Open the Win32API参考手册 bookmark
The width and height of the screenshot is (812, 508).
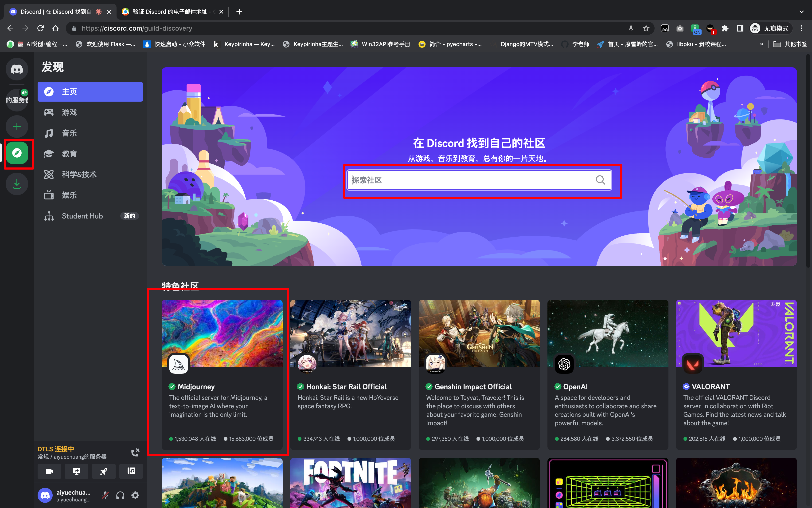(x=380, y=44)
